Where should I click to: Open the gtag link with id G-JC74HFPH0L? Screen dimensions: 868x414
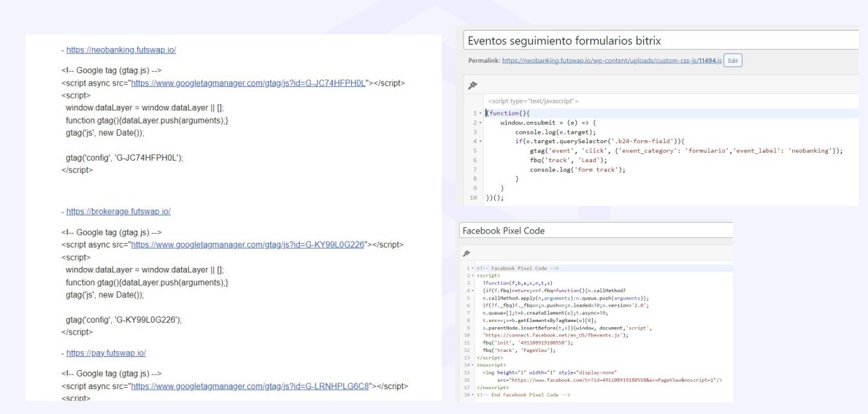(248, 83)
